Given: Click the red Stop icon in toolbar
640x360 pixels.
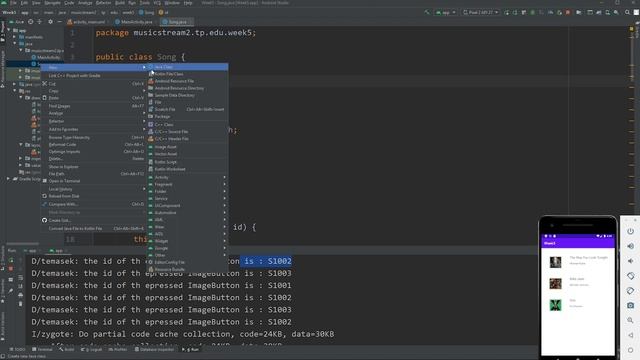Looking at the screenshot, I should click(x=568, y=12).
